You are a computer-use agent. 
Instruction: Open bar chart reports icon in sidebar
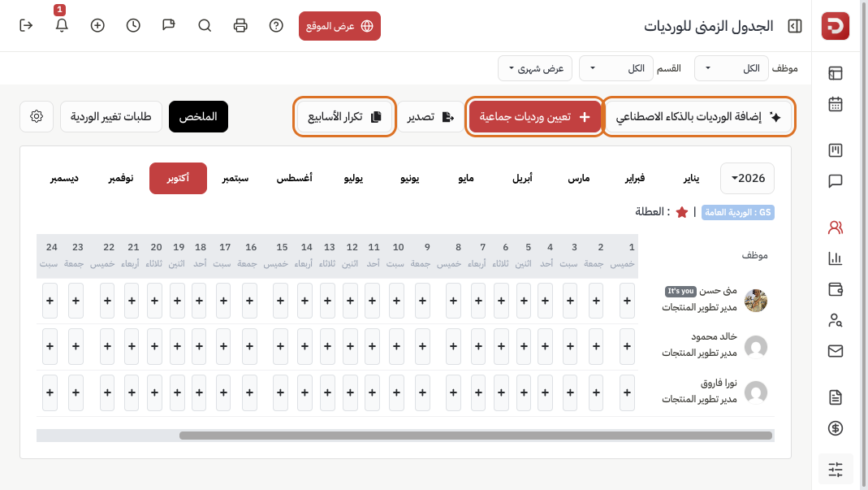tap(836, 258)
